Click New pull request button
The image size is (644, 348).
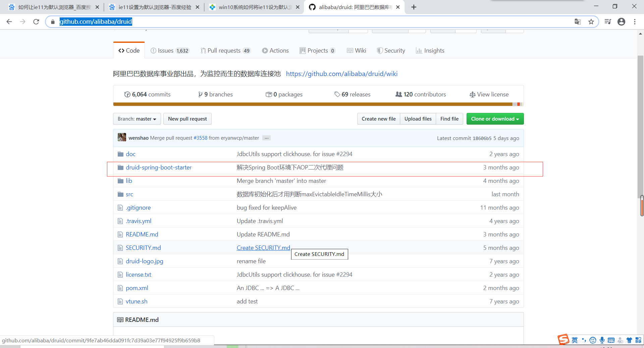click(187, 119)
